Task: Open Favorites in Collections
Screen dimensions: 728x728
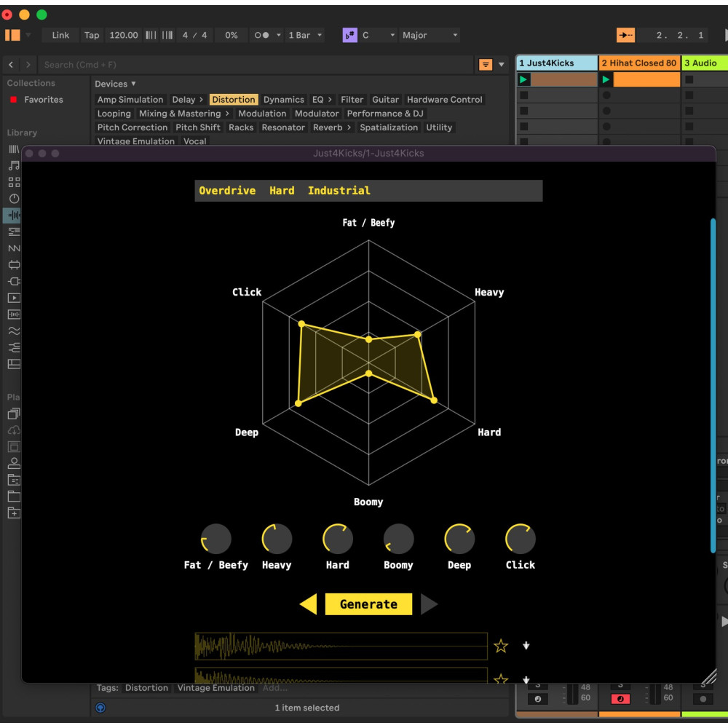Action: [x=44, y=100]
